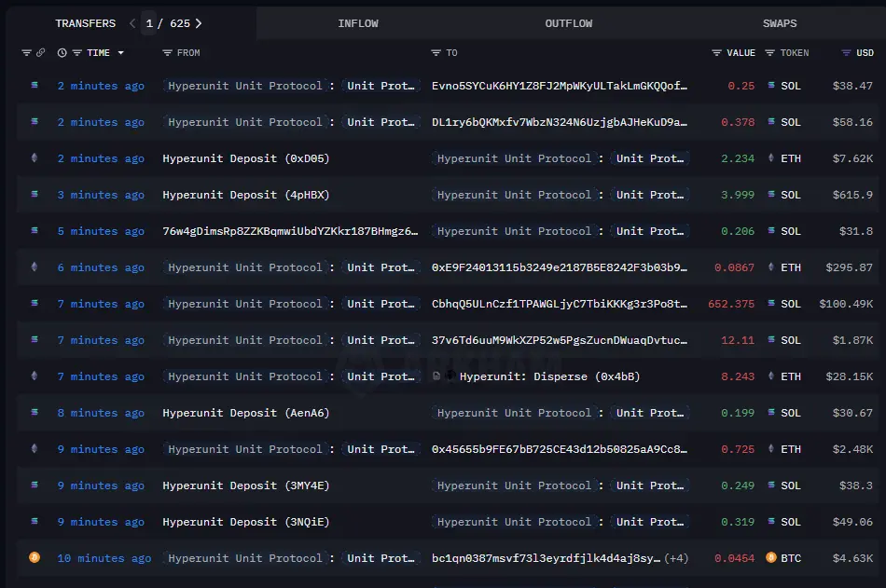Open Hyperunit: Disperse (0x4bB) address
886x588 pixels.
tap(550, 376)
